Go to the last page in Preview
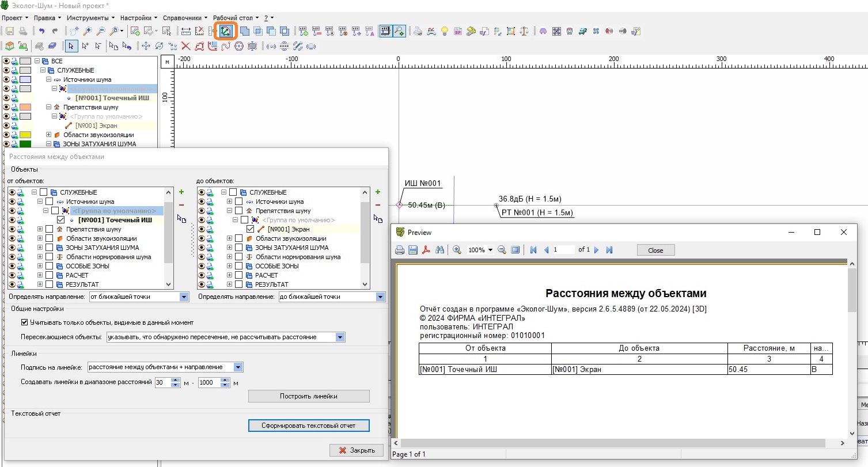Viewport: 868px width, 467px height. [x=609, y=250]
